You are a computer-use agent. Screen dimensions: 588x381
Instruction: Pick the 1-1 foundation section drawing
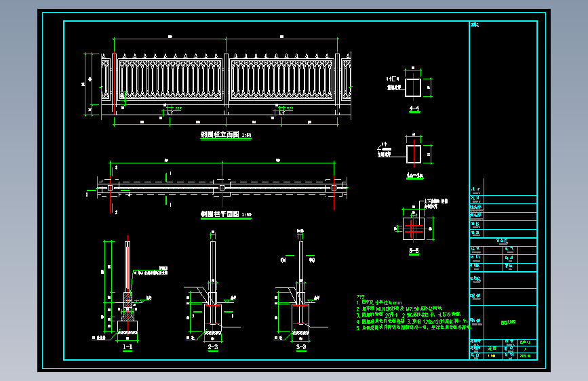pyautogui.click(x=128, y=289)
